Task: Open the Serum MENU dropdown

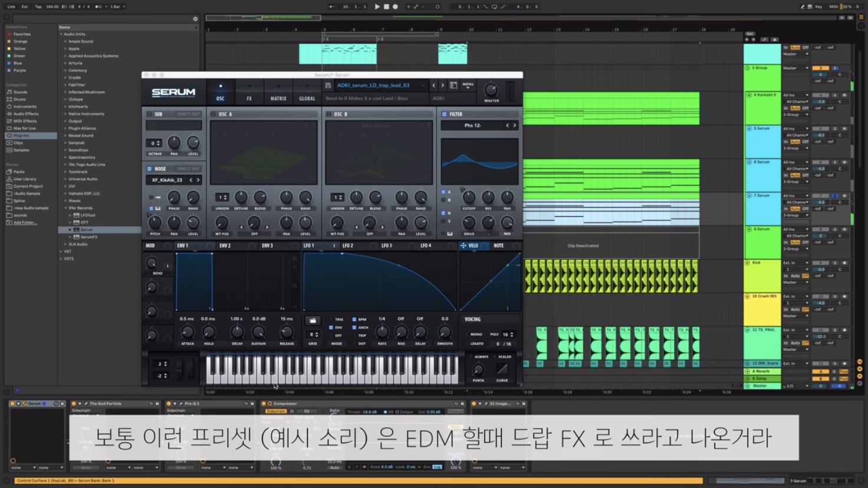Action: click(x=468, y=85)
